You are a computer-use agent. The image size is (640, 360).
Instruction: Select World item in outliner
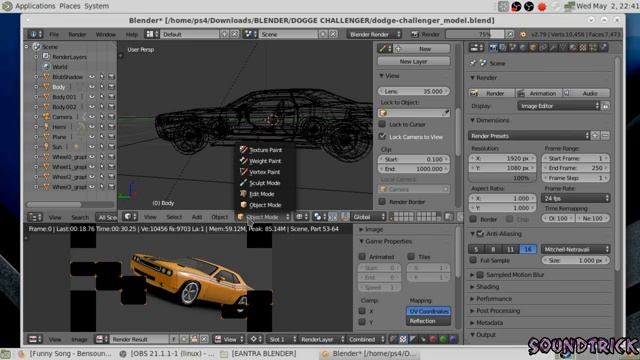(x=60, y=67)
